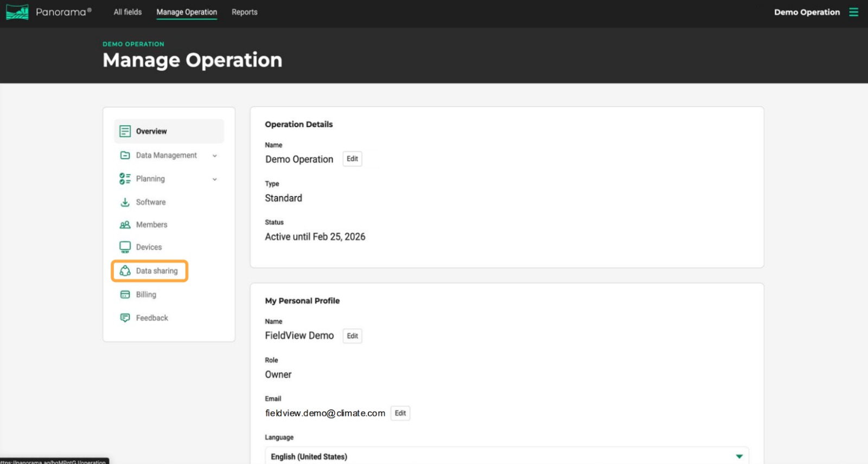
Task: Open Data sharing via its icon
Action: pyautogui.click(x=125, y=271)
